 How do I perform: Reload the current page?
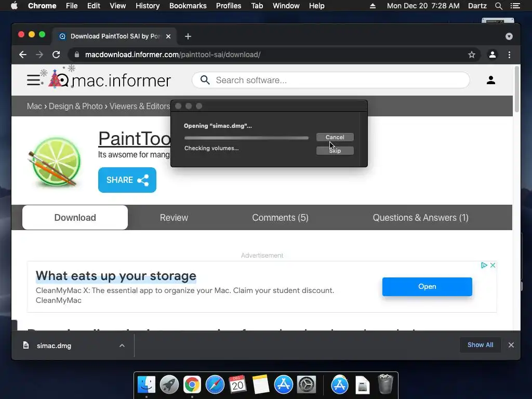tap(56, 55)
